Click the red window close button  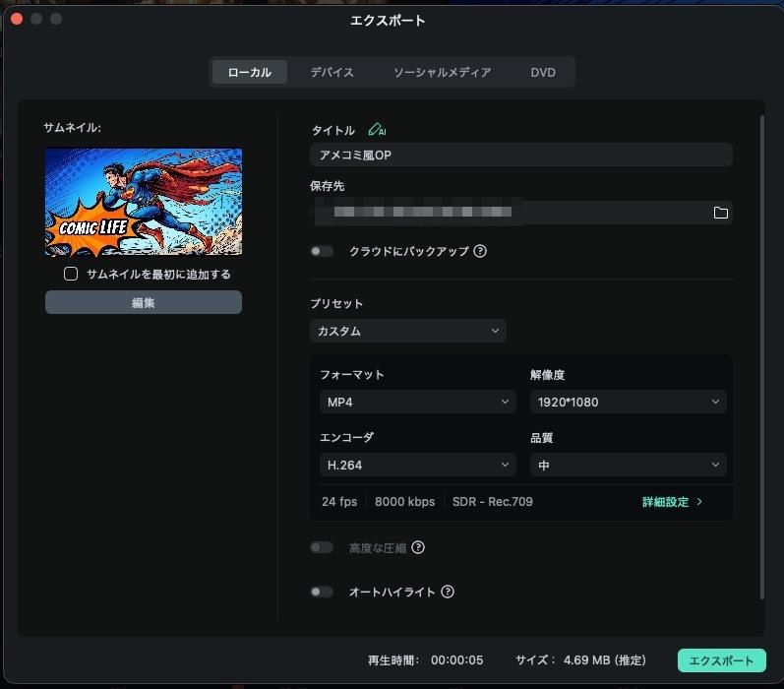coord(17,19)
